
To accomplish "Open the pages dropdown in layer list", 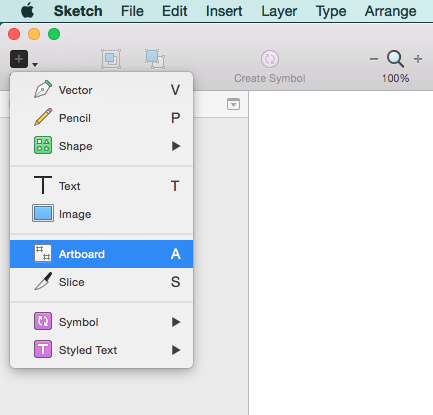I will point(233,104).
